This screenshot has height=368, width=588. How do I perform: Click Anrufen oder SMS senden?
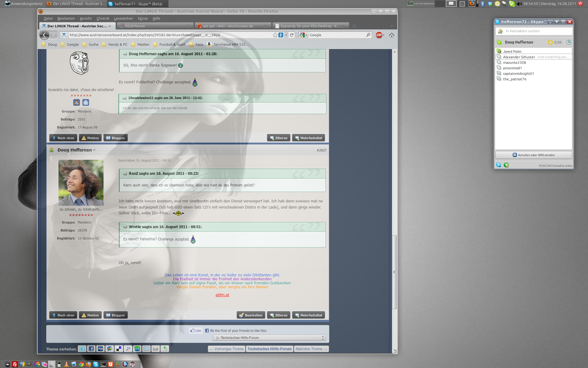click(x=533, y=155)
